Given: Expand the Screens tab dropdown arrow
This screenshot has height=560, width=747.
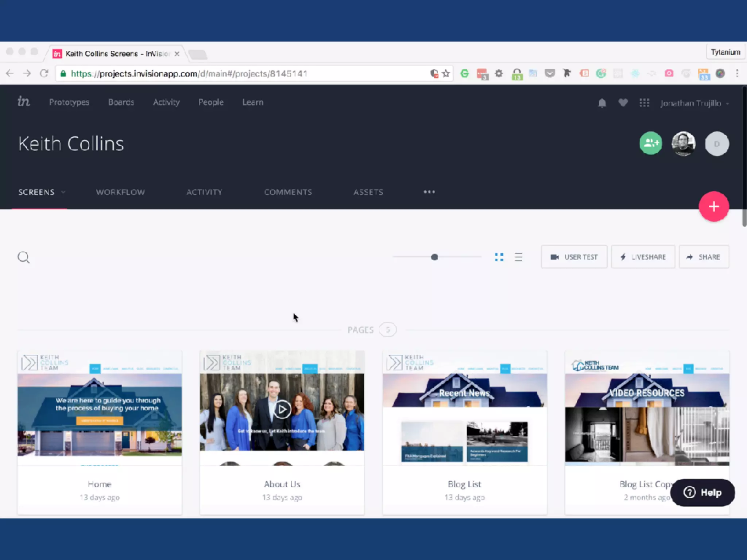Looking at the screenshot, I should tap(63, 192).
